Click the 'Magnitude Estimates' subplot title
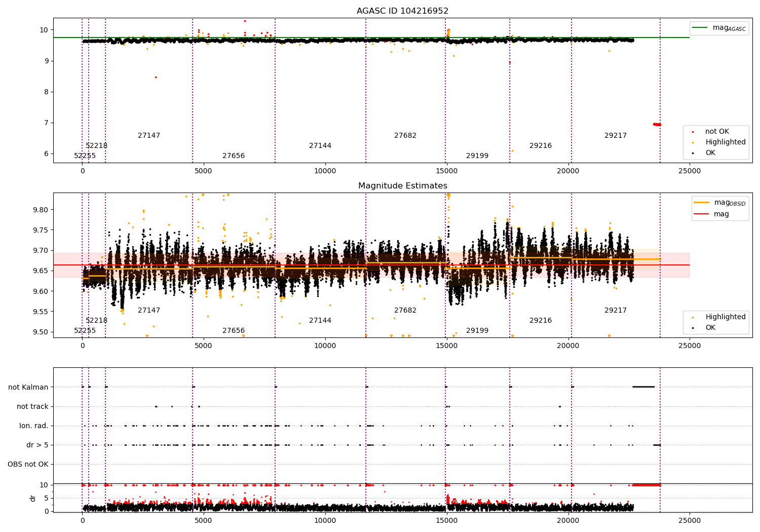This screenshot has height=532, width=760. click(402, 186)
